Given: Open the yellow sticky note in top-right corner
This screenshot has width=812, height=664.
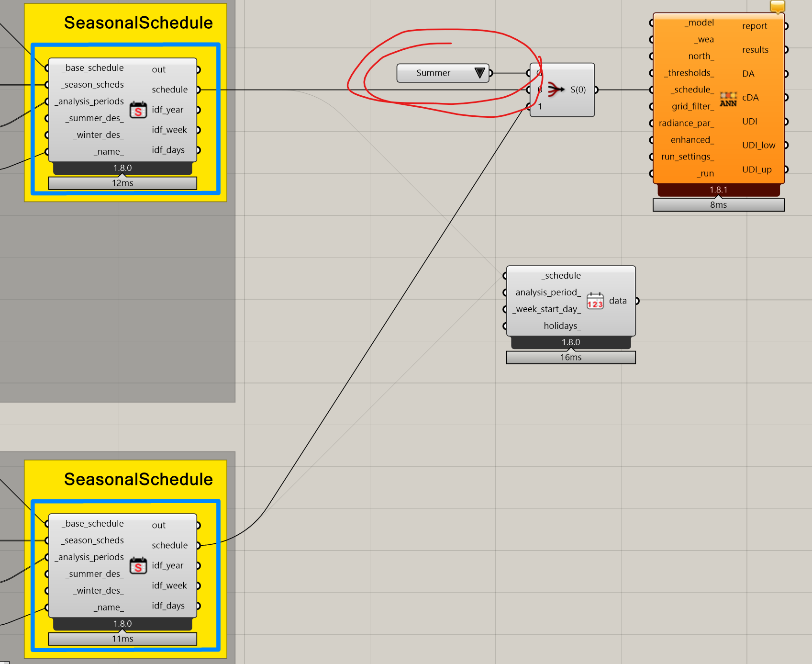Looking at the screenshot, I should coord(777,6).
